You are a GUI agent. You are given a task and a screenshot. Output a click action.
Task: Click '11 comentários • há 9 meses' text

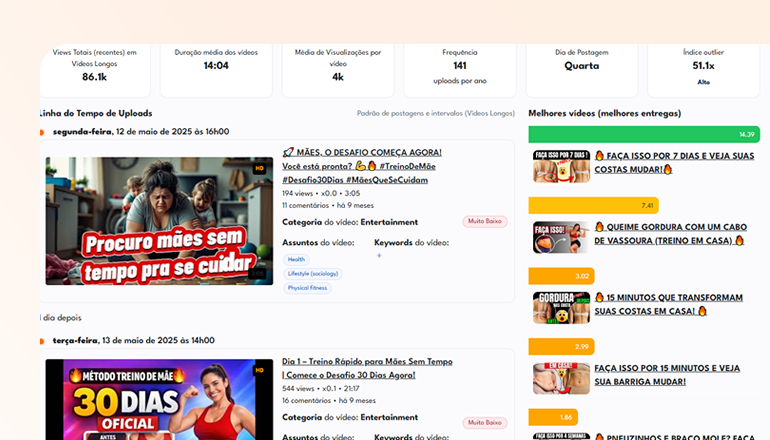tap(328, 205)
